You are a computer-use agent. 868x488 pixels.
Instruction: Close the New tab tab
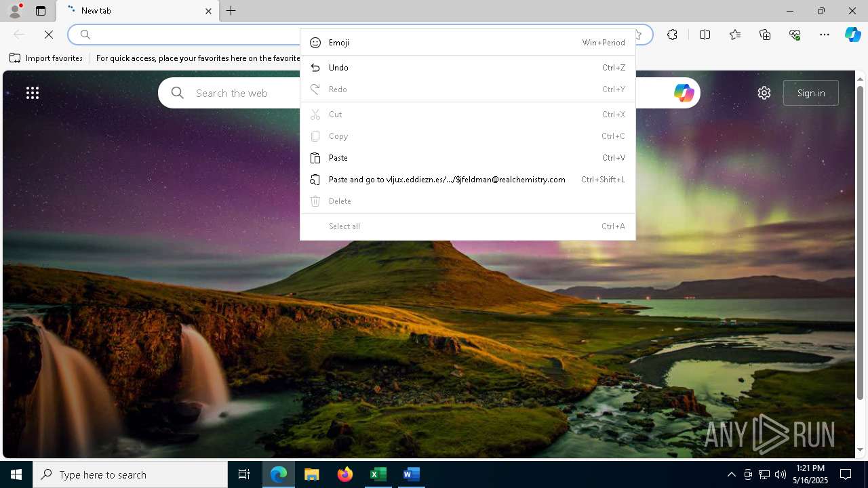pos(208,11)
